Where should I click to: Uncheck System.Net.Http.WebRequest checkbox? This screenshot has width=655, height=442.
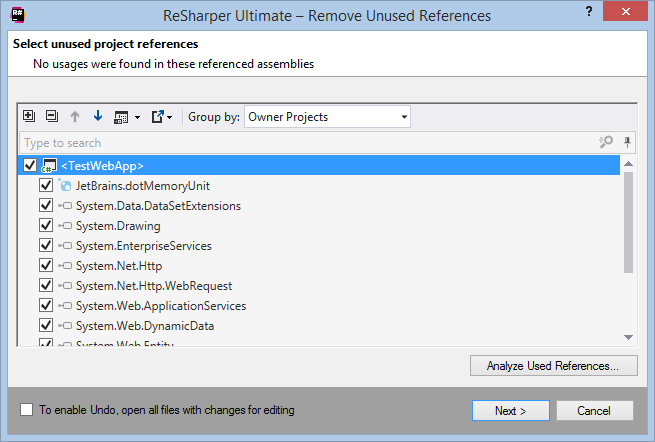(46, 285)
